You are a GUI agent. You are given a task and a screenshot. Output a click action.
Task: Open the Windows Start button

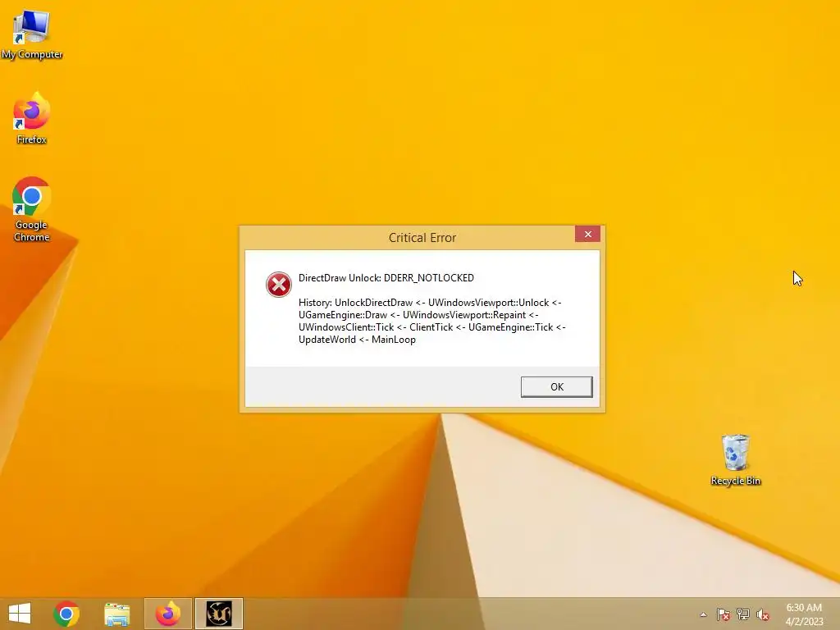click(20, 614)
